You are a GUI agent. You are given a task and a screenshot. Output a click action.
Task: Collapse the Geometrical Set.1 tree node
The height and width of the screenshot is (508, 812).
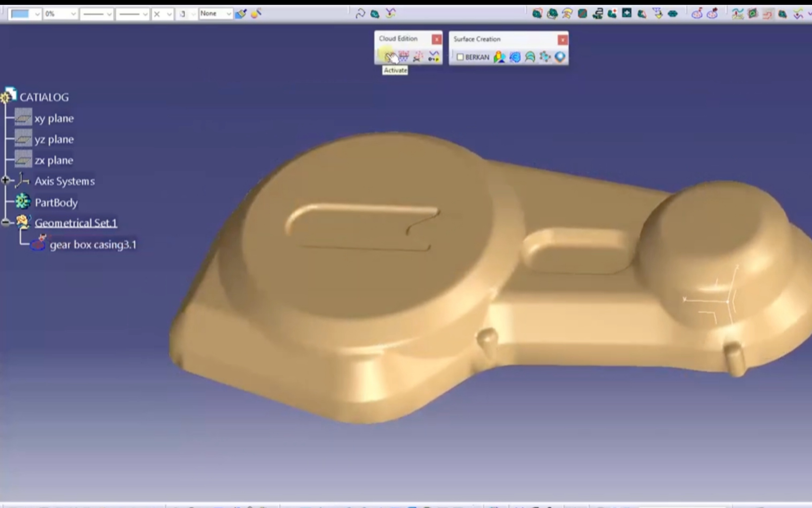click(5, 222)
